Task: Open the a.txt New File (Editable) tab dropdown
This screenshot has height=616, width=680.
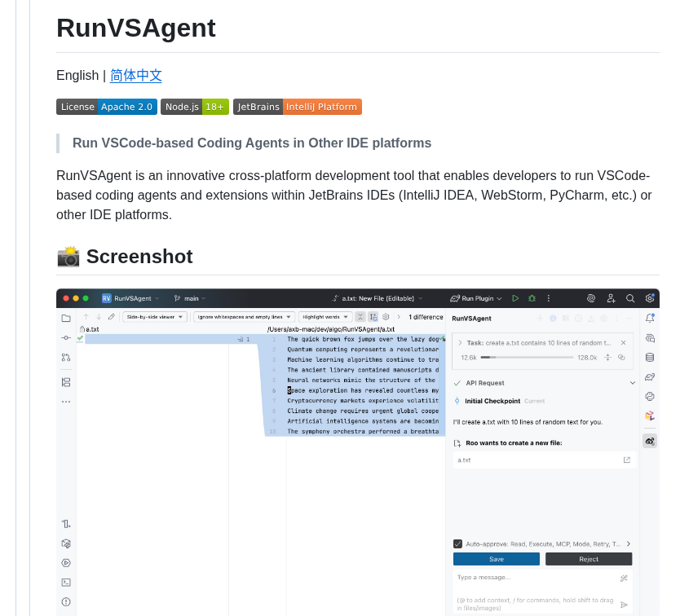Action: coord(377,298)
